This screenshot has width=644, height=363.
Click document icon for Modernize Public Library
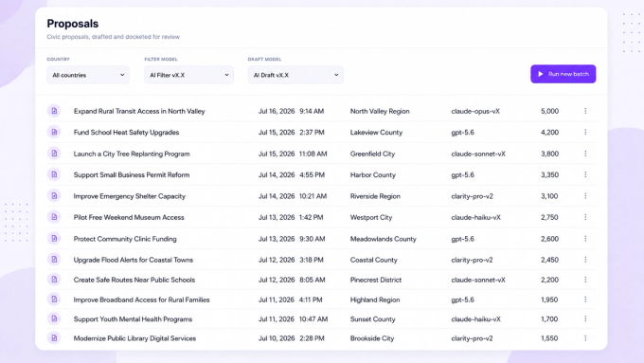54,338
